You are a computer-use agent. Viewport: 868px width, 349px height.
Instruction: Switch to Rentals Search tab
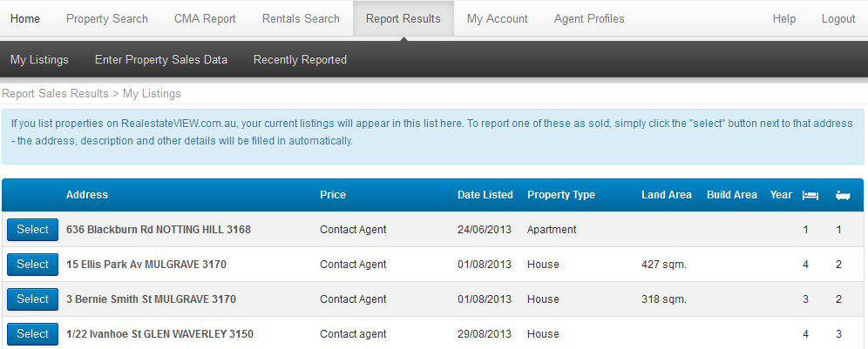click(301, 18)
